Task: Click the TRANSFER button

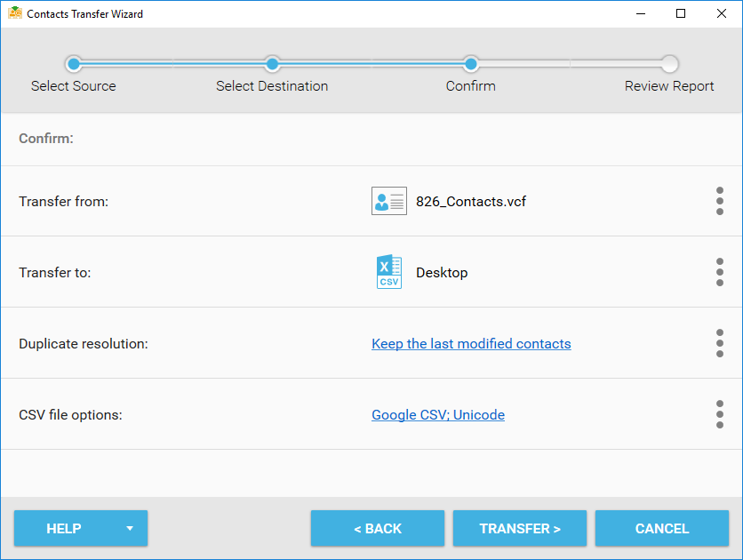Action: [520, 528]
